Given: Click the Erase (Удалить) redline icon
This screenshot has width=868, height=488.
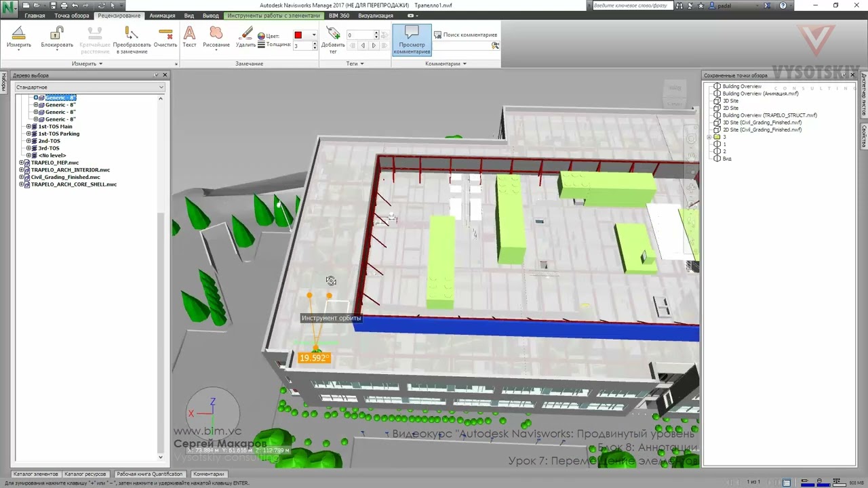Looking at the screenshot, I should [x=245, y=38].
